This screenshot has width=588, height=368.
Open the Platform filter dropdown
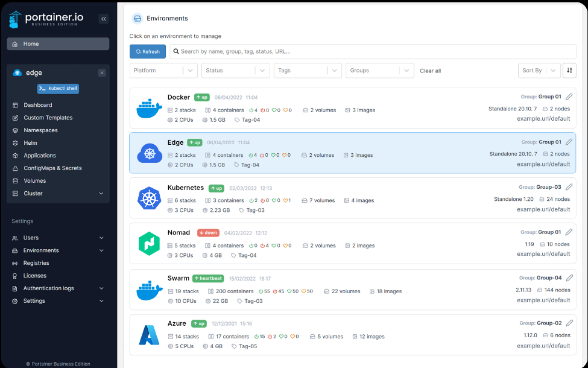(x=163, y=71)
